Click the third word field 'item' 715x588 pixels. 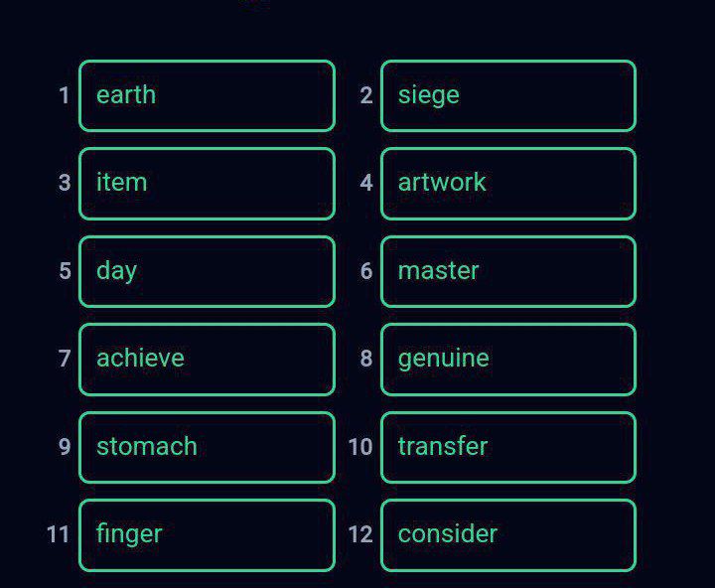coord(207,183)
